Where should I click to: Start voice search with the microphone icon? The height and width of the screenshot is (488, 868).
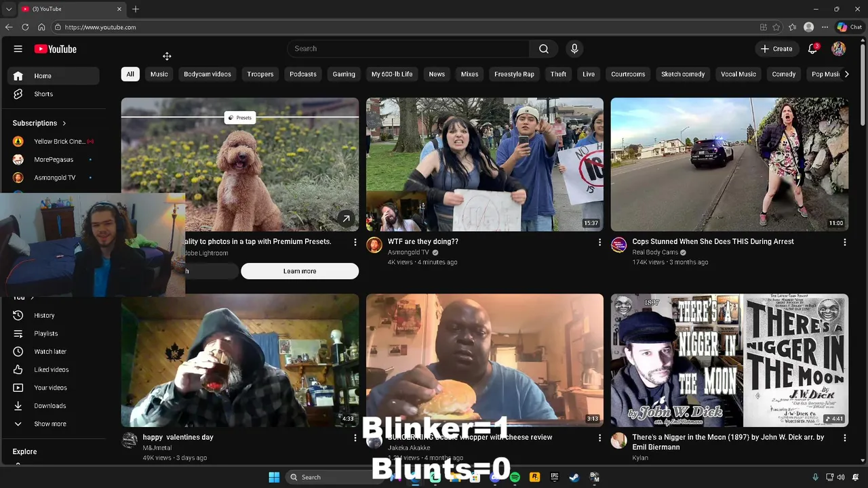coord(574,49)
